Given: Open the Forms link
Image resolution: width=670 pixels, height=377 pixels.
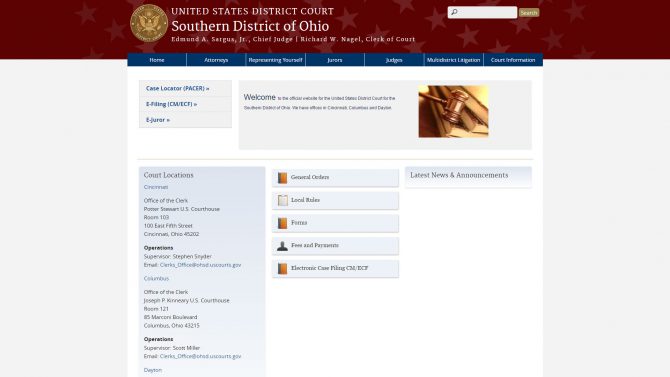Looking at the screenshot, I should tap(335, 223).
